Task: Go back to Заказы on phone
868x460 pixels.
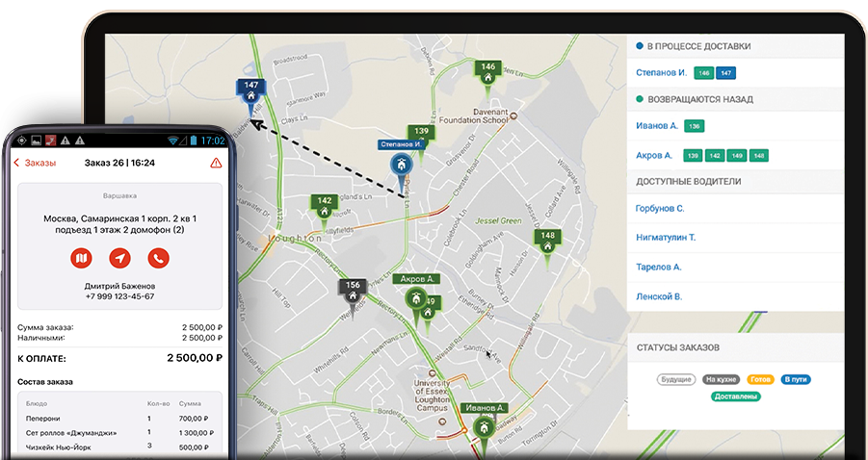Action: (35, 163)
